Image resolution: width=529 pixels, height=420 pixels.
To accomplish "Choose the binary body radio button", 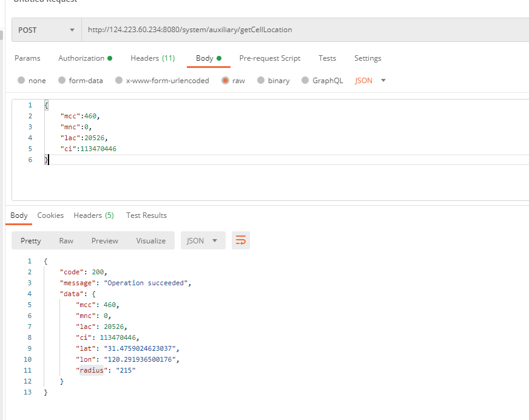I will (x=261, y=81).
